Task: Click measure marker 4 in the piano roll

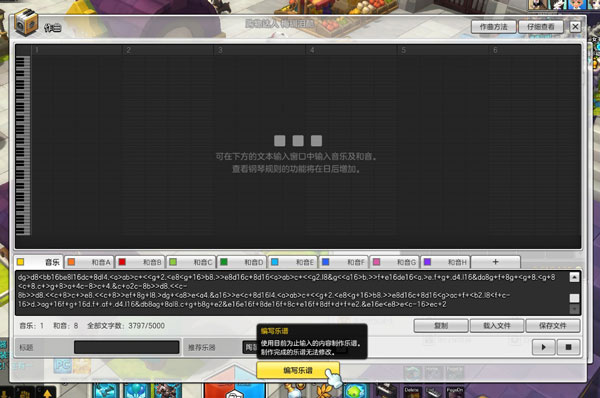Action: click(x=312, y=50)
